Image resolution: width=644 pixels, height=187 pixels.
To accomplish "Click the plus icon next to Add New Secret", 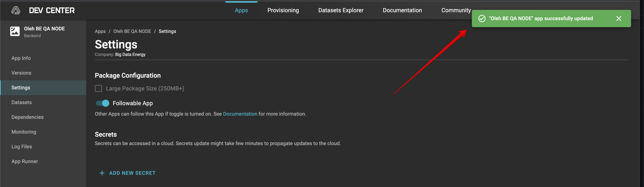I will coord(102,173).
